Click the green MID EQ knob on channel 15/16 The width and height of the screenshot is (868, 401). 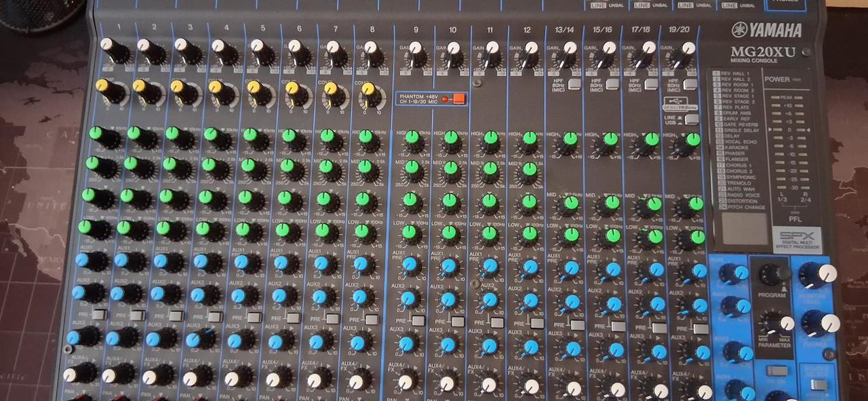click(610, 203)
